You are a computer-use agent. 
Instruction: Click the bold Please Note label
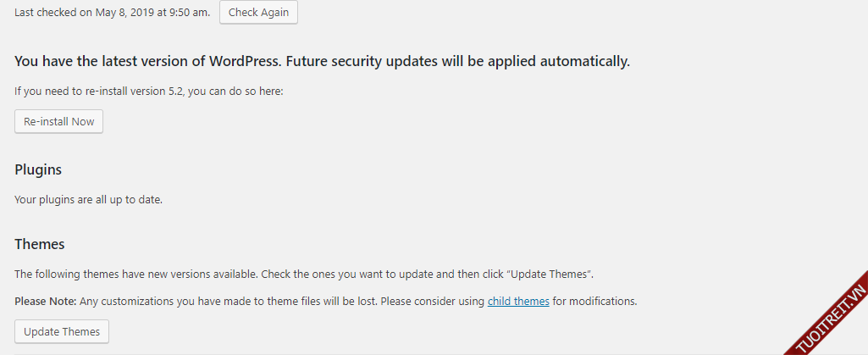(46, 301)
